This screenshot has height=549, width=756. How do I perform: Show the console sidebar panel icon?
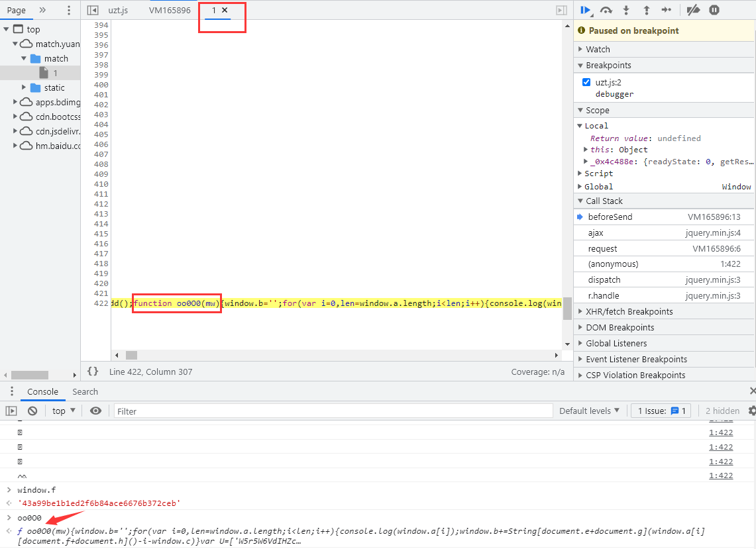tap(11, 411)
